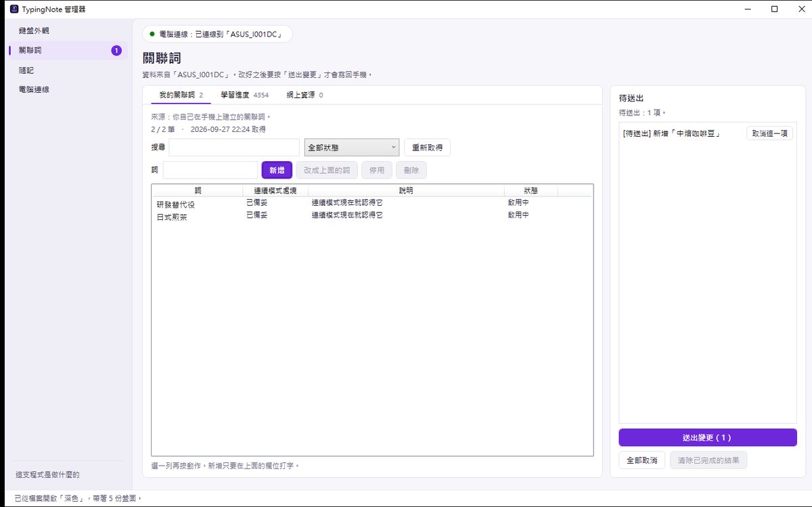Image resolution: width=812 pixels, height=507 pixels.
Task: Click 取消這一項 for pending item
Action: click(x=769, y=133)
